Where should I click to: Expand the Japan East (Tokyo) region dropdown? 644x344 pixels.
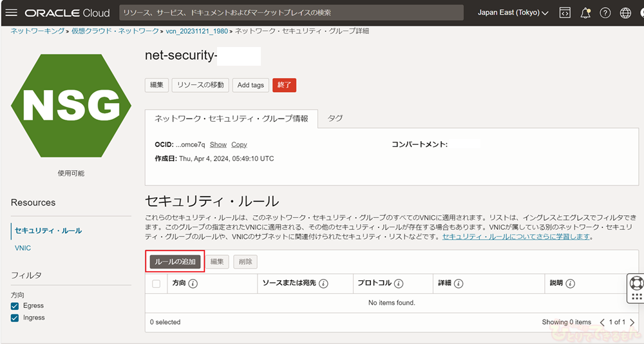click(x=513, y=13)
